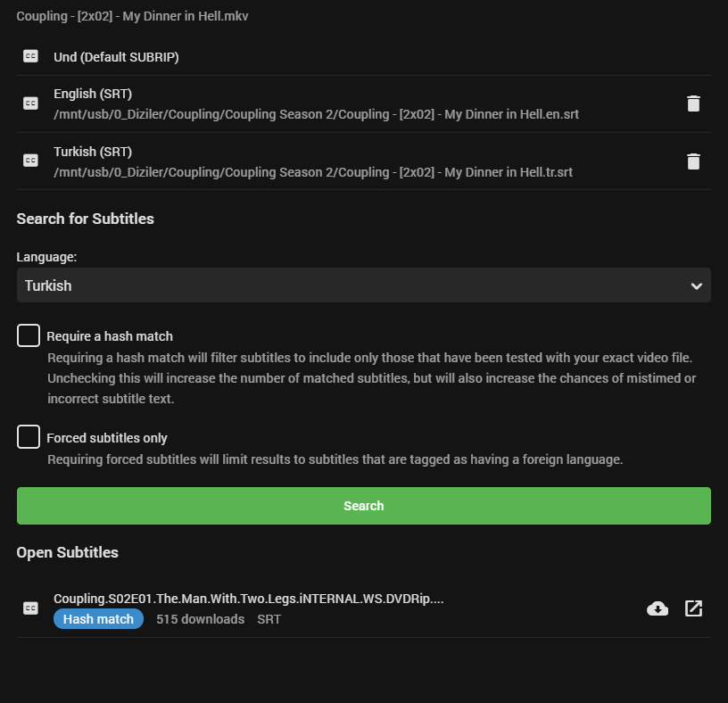
Task: Click the CC icon beside Und (Default SUBRIP)
Action: tap(30, 56)
